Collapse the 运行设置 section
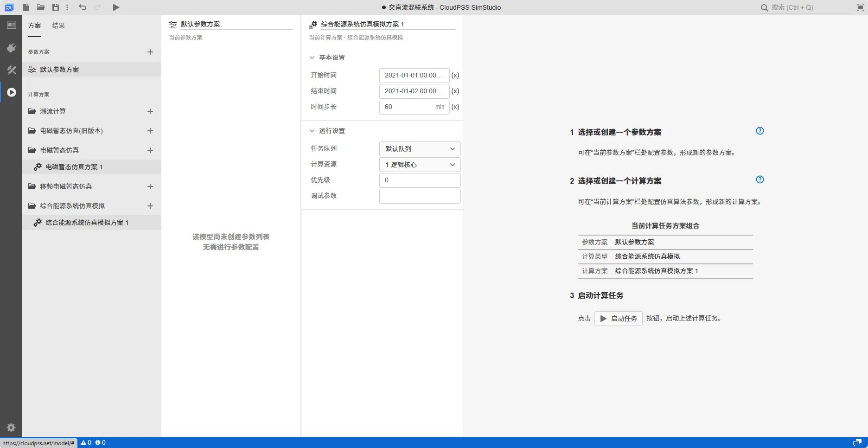The image size is (868, 448). click(x=312, y=131)
